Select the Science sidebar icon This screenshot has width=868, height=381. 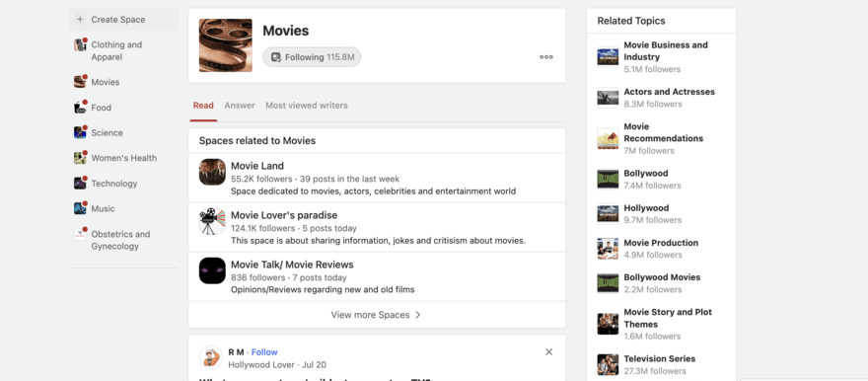80,132
